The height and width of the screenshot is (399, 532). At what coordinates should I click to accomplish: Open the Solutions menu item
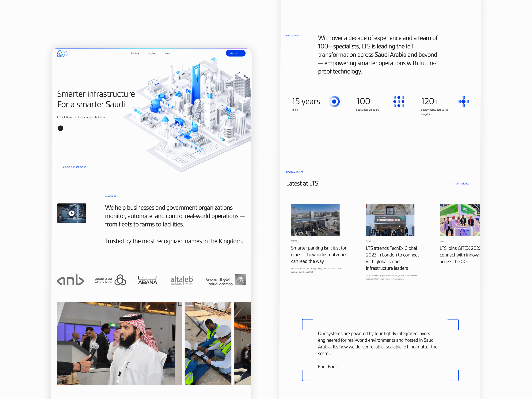(135, 53)
